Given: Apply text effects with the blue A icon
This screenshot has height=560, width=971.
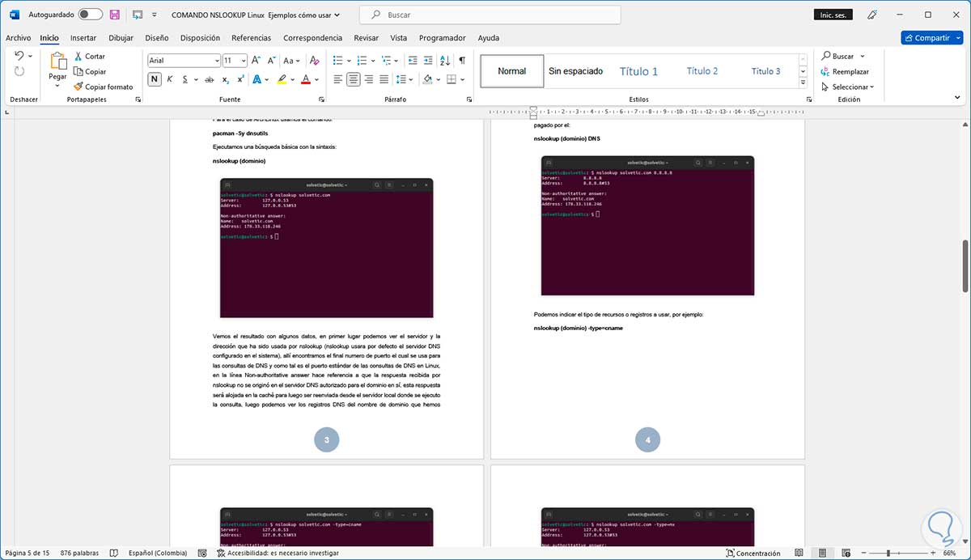Looking at the screenshot, I should [257, 79].
